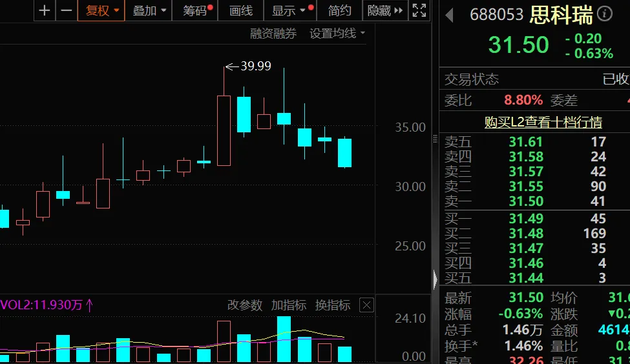Image resolution: width=630 pixels, height=364 pixels.
Task: Click 买一 price 31.49
Action: point(526,218)
